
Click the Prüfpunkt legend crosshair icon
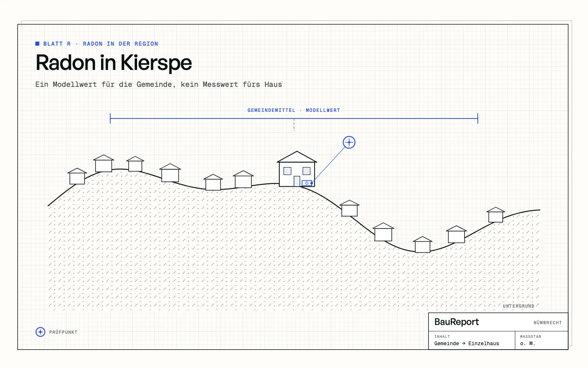click(x=40, y=332)
